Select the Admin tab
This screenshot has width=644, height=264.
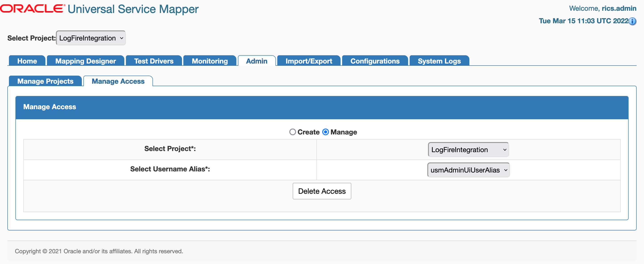pyautogui.click(x=257, y=61)
